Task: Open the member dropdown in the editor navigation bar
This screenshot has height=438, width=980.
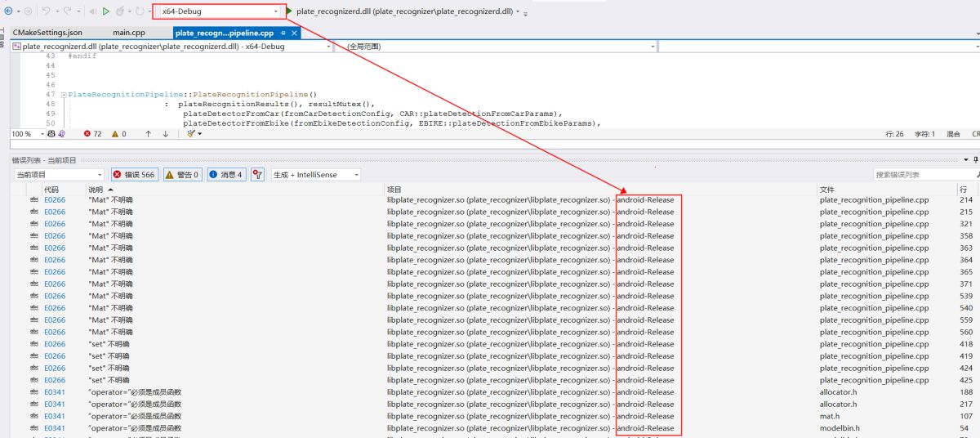Action: coord(818,47)
